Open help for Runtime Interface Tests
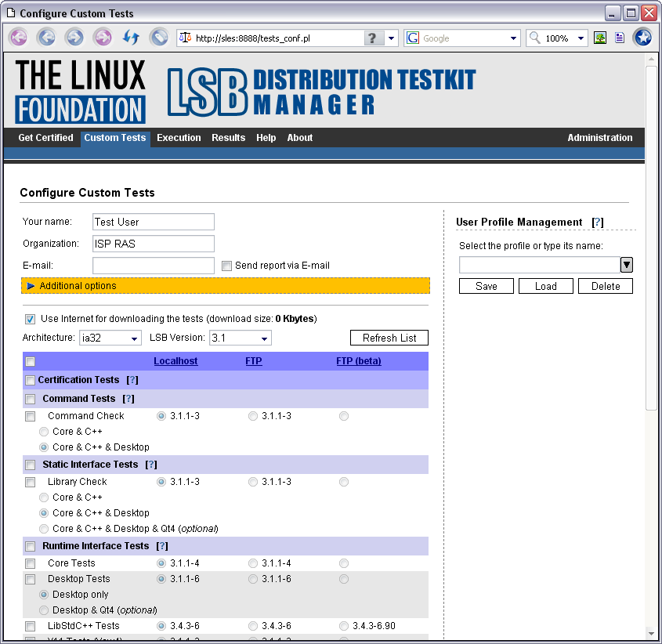The height and width of the screenshot is (644, 662). 162,546
